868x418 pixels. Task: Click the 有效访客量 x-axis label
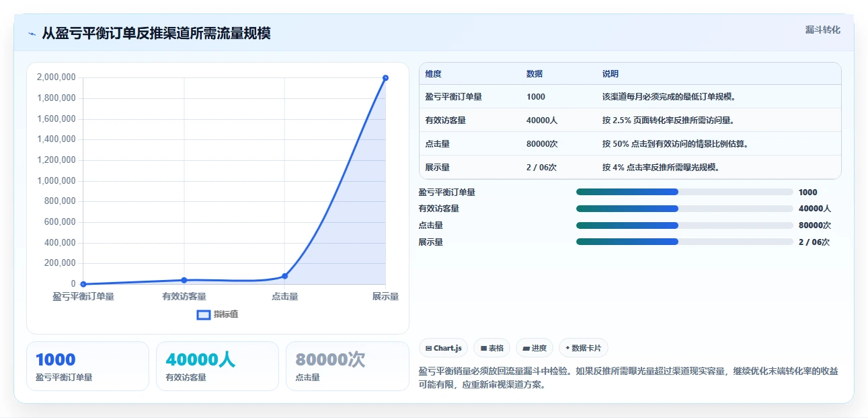pyautogui.click(x=184, y=296)
